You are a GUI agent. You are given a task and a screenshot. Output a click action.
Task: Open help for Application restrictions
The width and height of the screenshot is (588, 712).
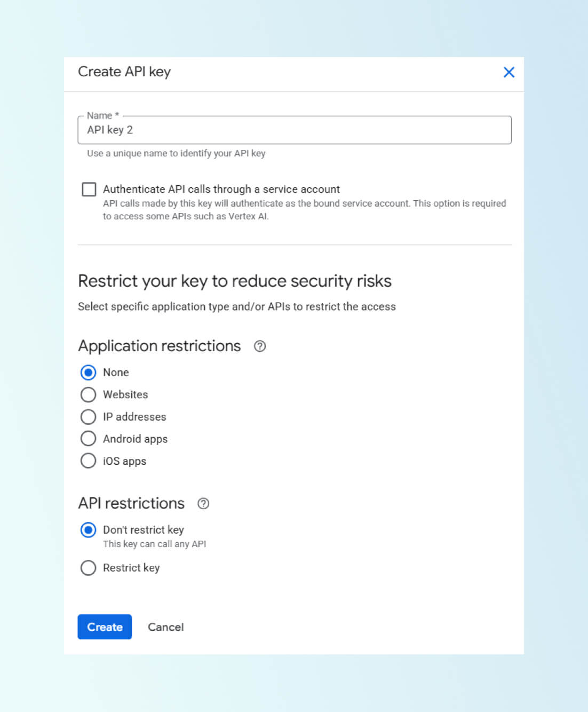coord(260,346)
